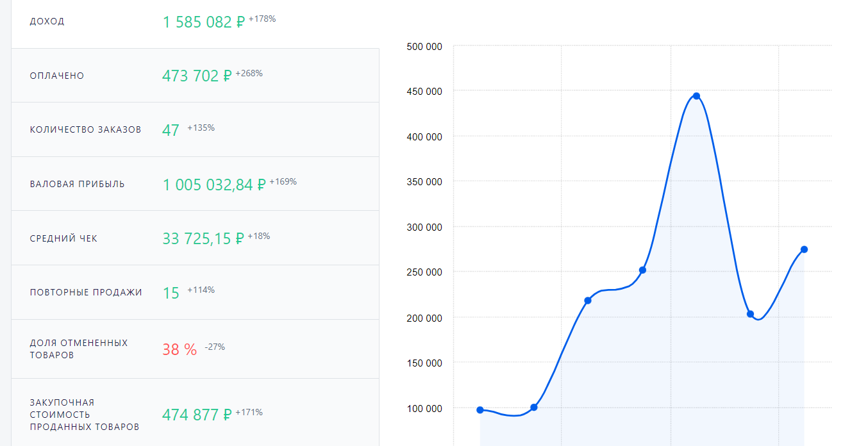Open Закупочная стоимость проданных товаров row
This screenshot has width=868, height=446.
[196, 413]
